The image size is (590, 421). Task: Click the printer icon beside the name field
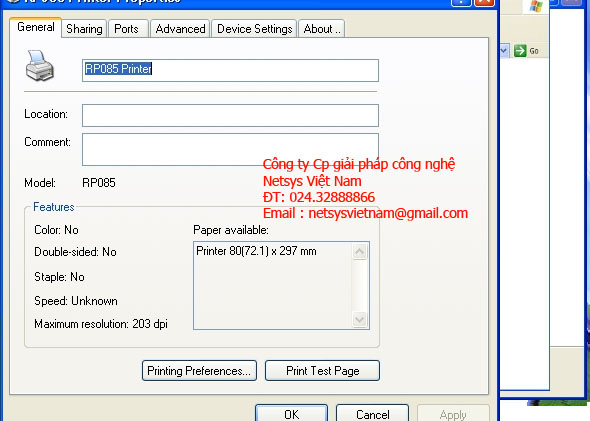tap(40, 66)
